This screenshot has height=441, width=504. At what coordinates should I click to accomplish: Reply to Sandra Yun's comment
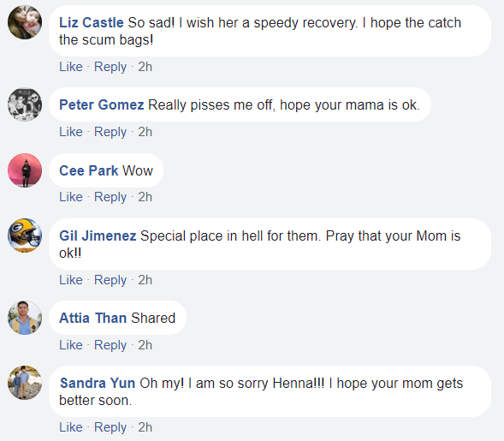(x=110, y=427)
